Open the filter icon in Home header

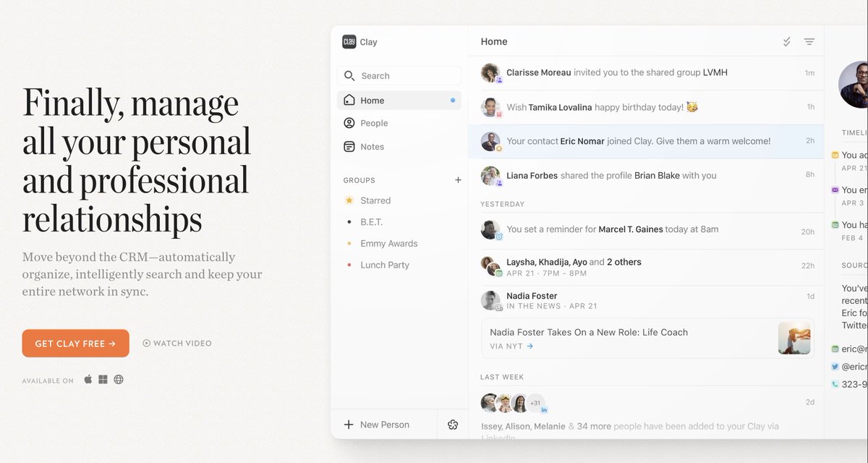(809, 42)
